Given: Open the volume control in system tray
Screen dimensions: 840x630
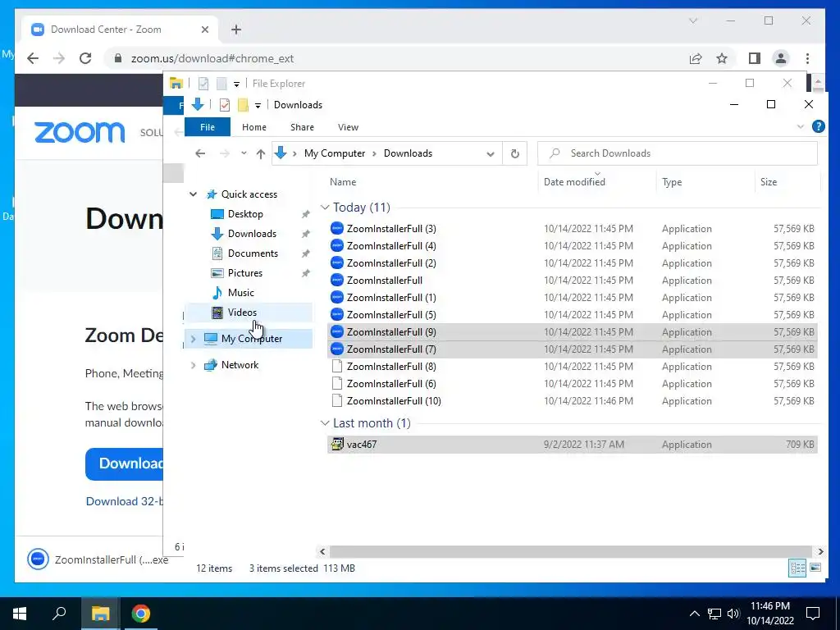Looking at the screenshot, I should [733, 614].
